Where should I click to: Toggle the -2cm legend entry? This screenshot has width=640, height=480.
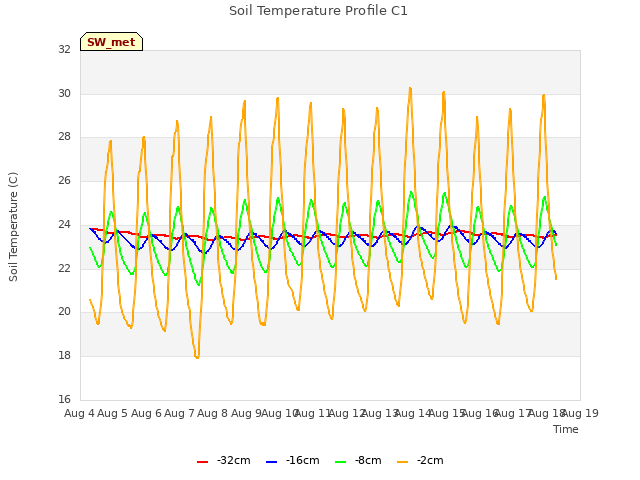420,460
